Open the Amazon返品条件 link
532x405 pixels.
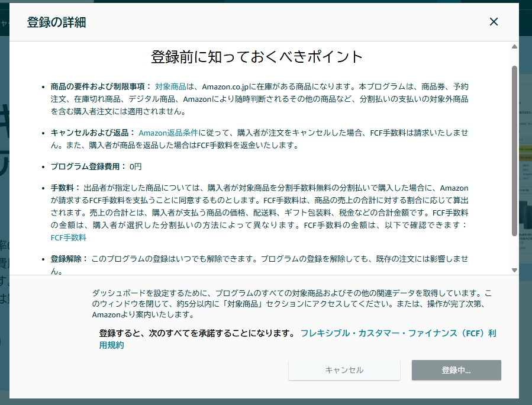[x=168, y=133]
